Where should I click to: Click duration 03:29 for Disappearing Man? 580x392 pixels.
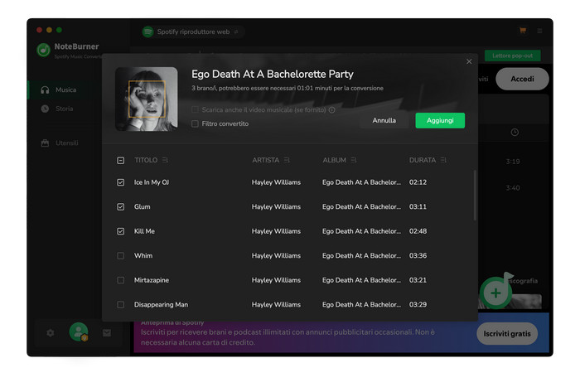[x=418, y=304]
